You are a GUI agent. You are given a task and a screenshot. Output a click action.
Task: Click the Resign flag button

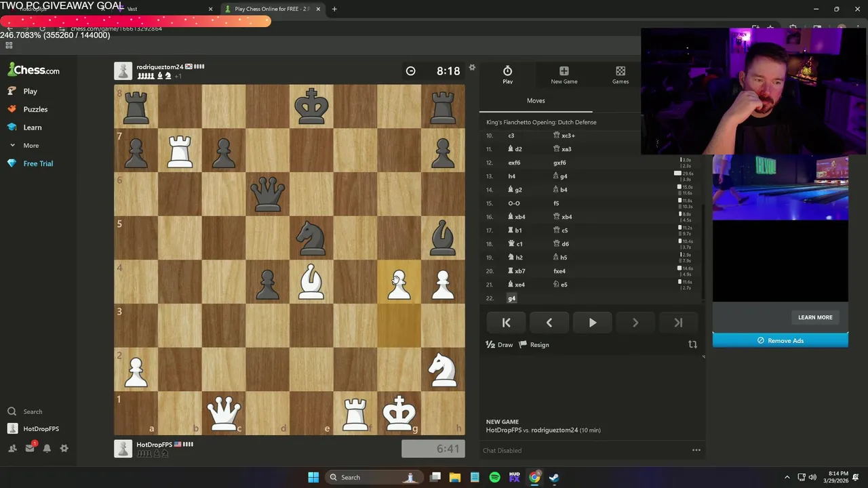coord(534,344)
